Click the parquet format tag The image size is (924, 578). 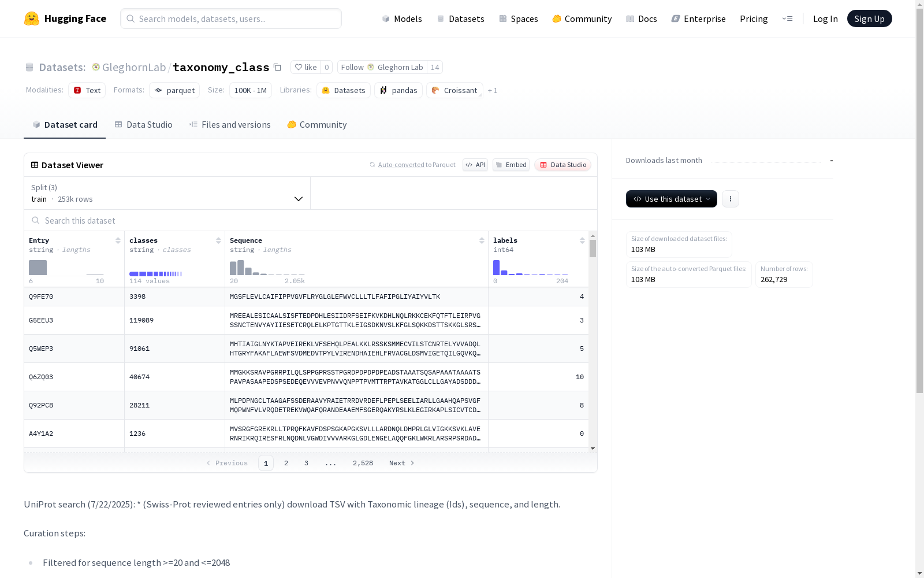click(x=174, y=90)
